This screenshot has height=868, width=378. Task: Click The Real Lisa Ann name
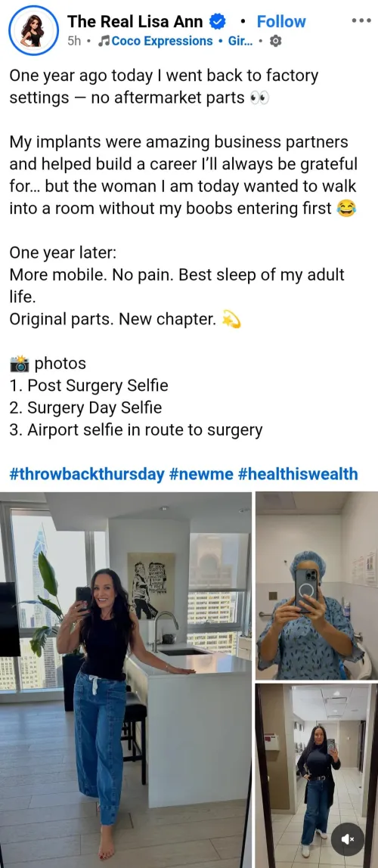click(135, 22)
